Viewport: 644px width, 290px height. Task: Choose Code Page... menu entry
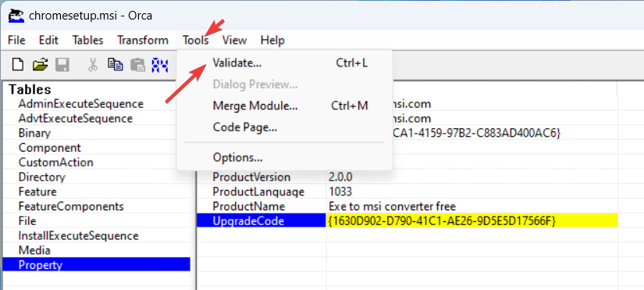coord(284,127)
